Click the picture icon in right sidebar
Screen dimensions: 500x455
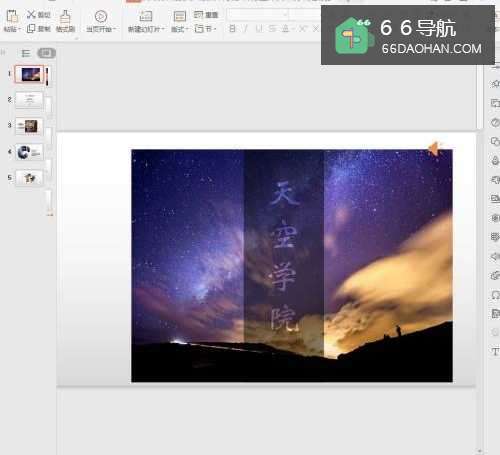coord(495,199)
